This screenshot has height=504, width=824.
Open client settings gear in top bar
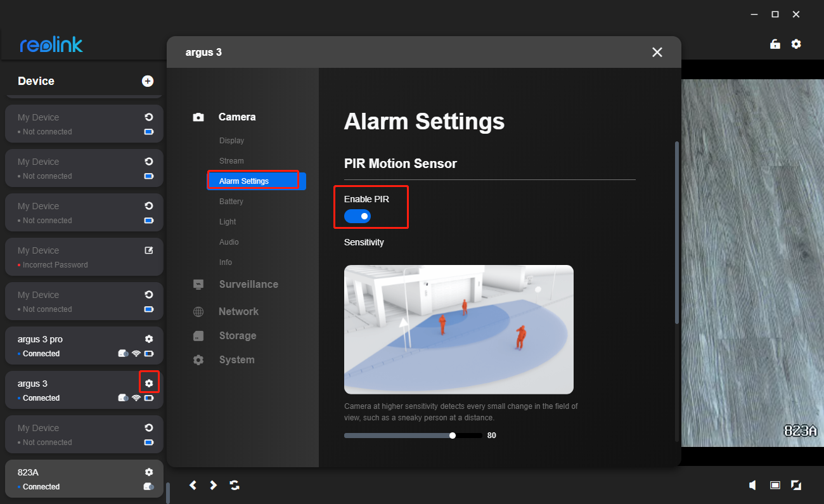796,44
